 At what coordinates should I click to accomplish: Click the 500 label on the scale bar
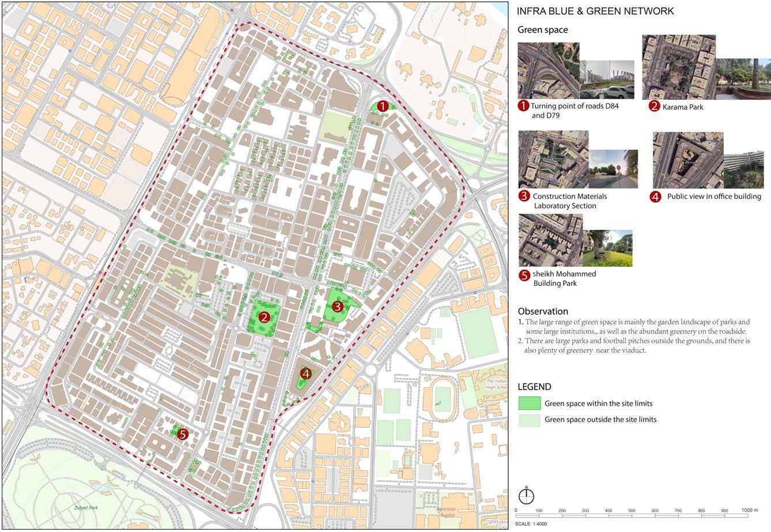pos(632,510)
